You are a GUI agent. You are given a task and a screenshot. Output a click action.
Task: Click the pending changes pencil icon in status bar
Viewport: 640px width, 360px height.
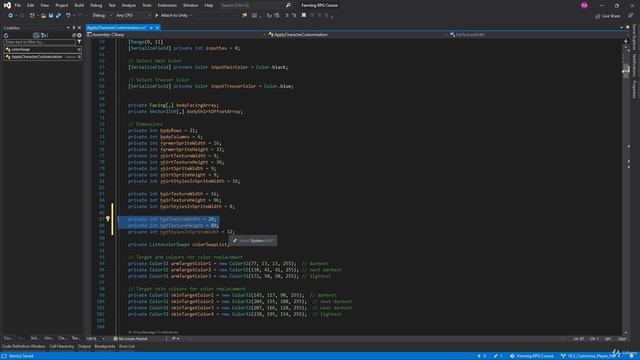tap(498, 356)
